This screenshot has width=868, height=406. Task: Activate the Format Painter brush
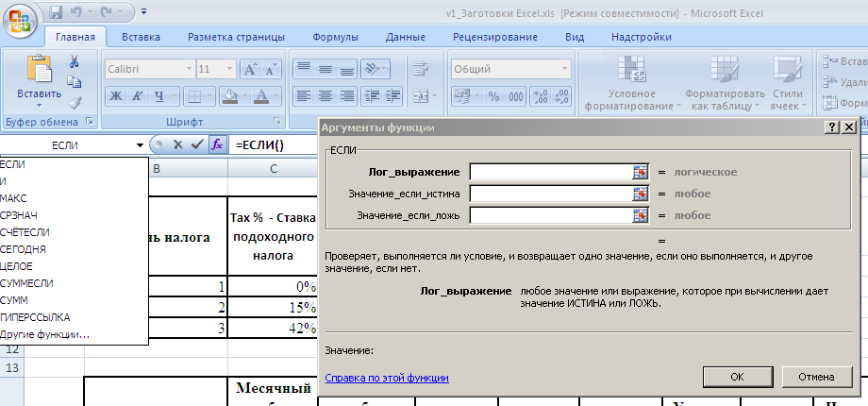point(75,102)
